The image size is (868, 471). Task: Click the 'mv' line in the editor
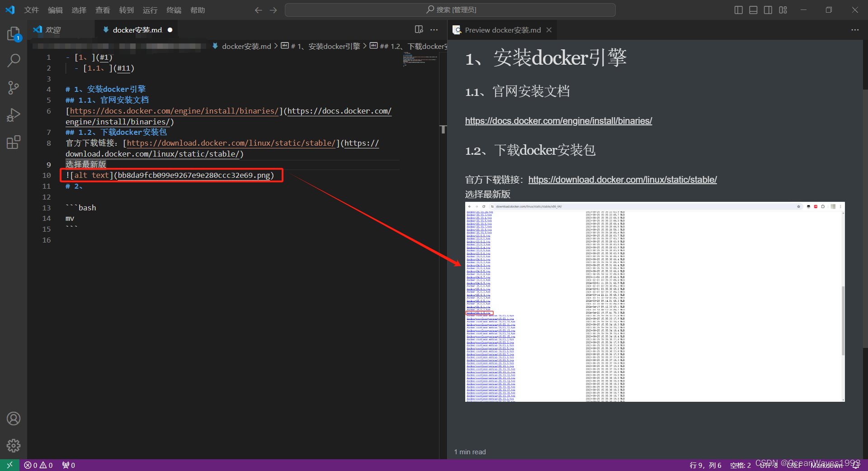pos(70,219)
